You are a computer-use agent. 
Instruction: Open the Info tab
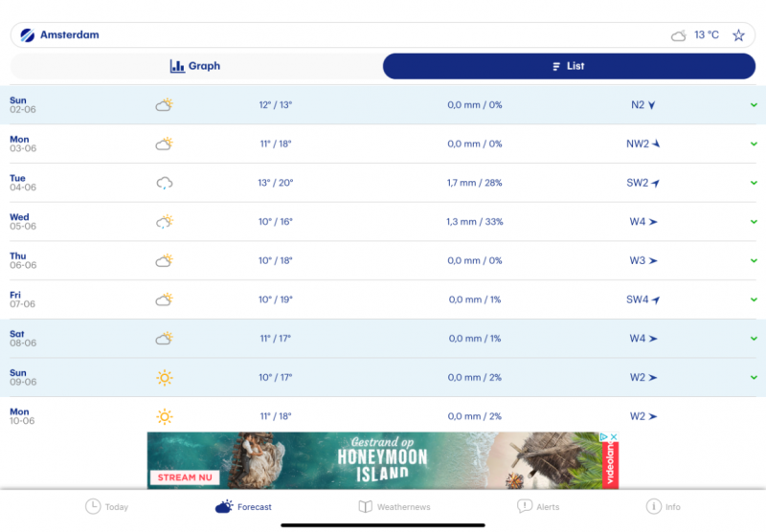[x=664, y=507]
